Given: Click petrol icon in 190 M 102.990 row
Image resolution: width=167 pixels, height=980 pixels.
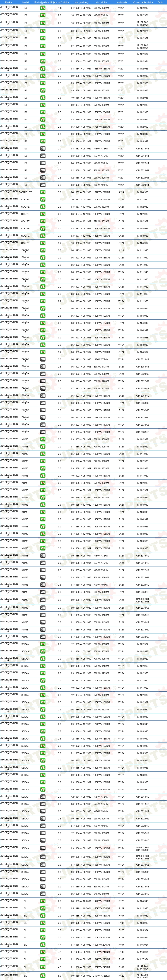Looking at the screenshot, I should coord(43,112).
